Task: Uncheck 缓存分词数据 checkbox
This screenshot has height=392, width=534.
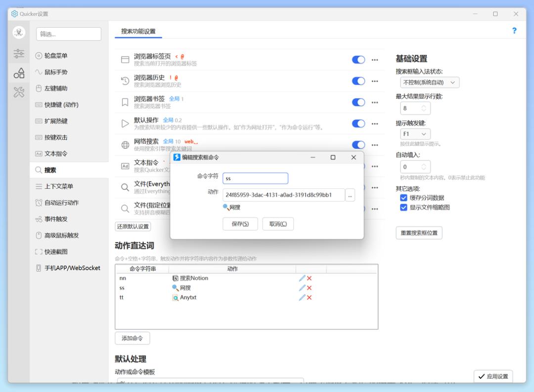Action: [403, 198]
